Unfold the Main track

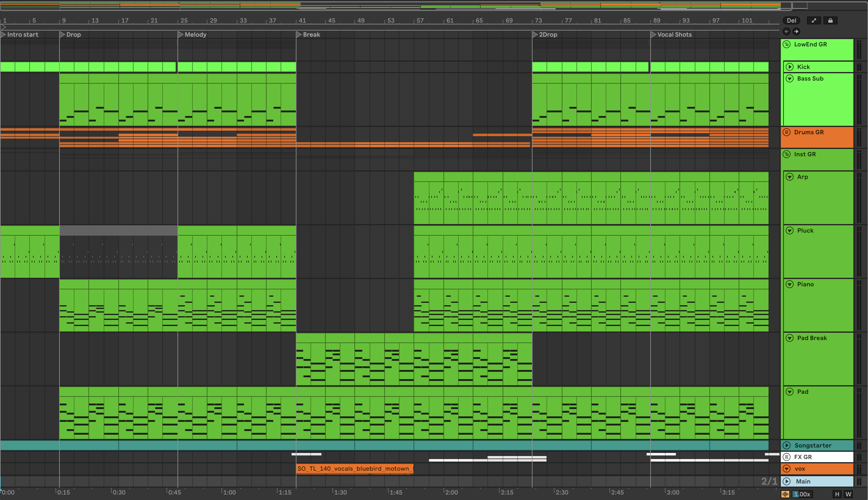[x=787, y=481]
